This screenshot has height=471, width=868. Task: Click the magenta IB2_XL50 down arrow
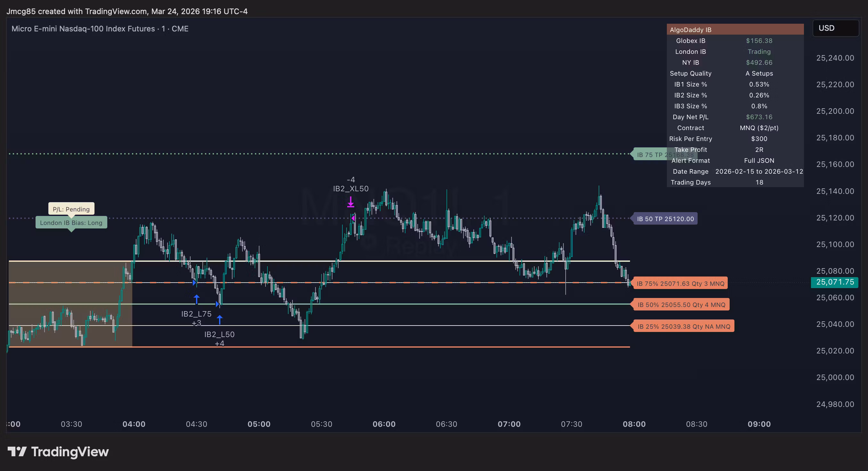[350, 202]
